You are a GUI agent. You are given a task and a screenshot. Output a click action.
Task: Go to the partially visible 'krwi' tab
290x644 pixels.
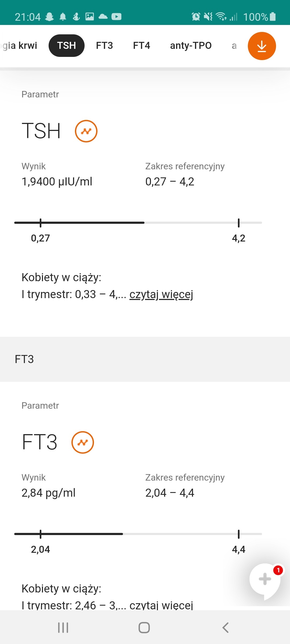19,46
